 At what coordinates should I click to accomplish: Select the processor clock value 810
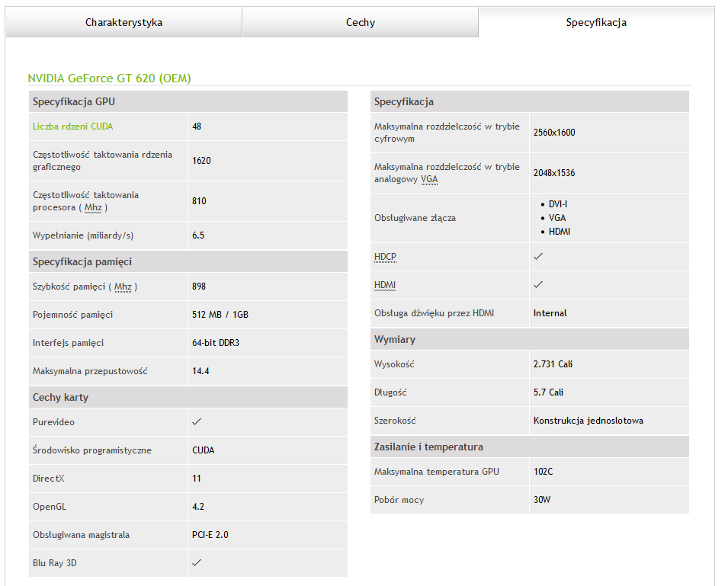pyautogui.click(x=199, y=201)
